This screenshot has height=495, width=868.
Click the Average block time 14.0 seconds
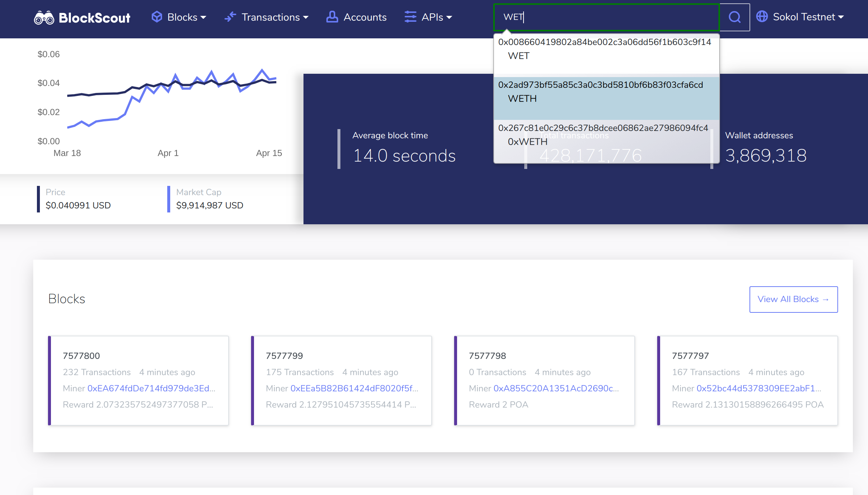point(404,156)
